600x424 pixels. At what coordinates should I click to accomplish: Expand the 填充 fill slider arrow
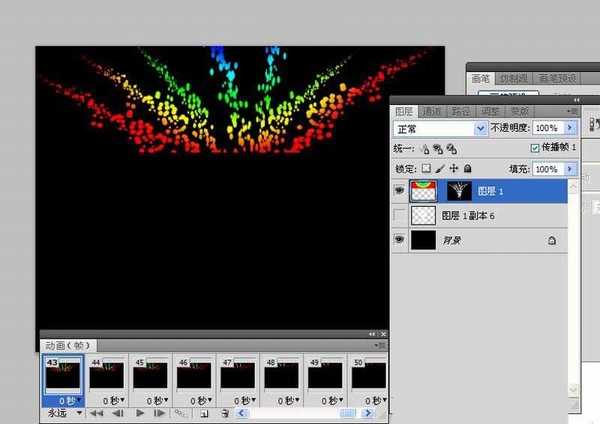pos(570,169)
